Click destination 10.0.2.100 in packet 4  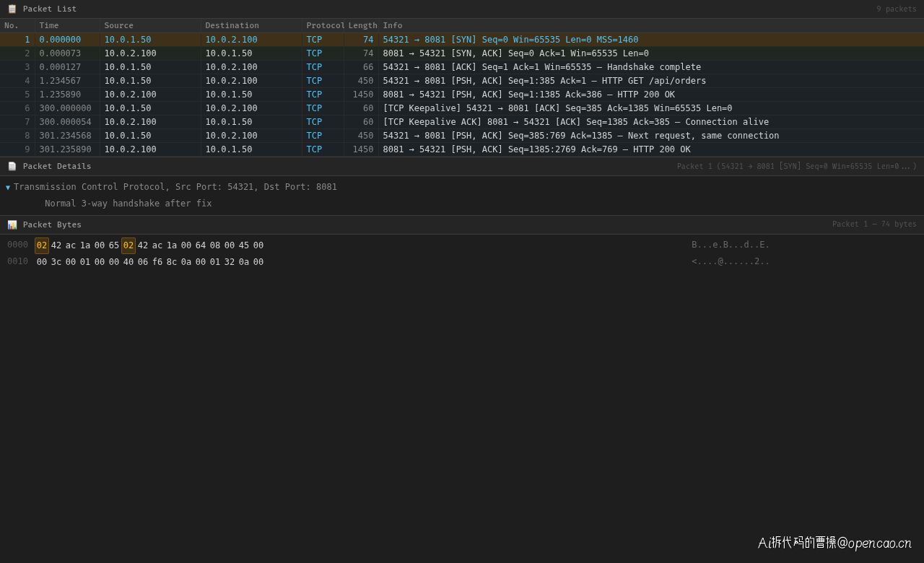(x=231, y=81)
